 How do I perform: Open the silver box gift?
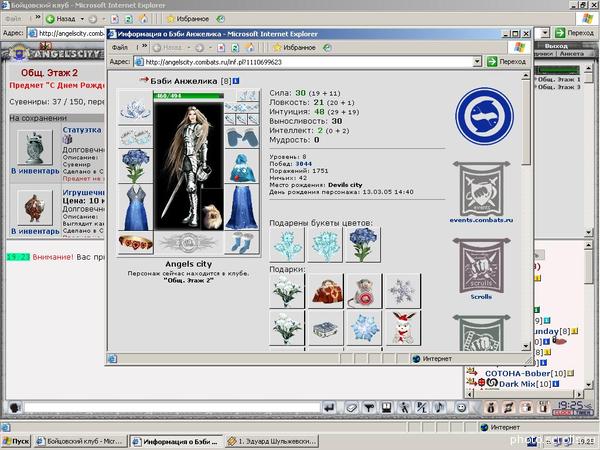coord(326,328)
